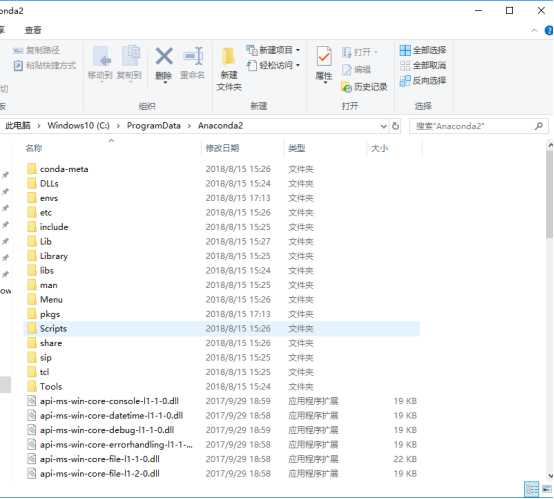This screenshot has height=499, width=554.
Task: Select api-ms-win-core-errorhandling file
Action: [222, 445]
